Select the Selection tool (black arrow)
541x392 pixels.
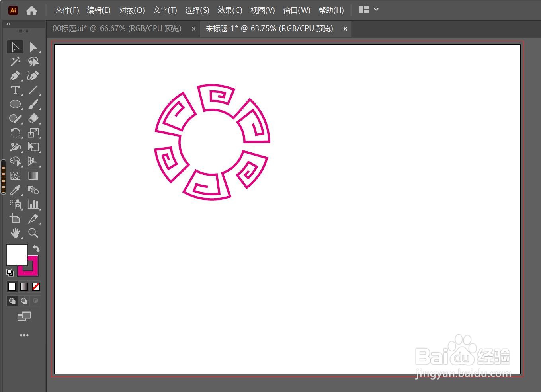15,47
